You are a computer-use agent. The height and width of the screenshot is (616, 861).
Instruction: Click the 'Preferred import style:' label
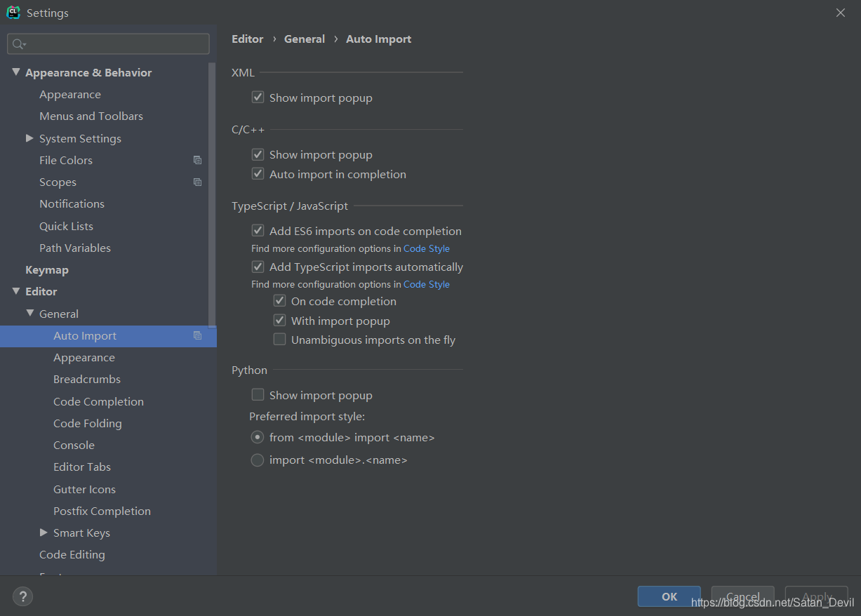click(x=307, y=417)
